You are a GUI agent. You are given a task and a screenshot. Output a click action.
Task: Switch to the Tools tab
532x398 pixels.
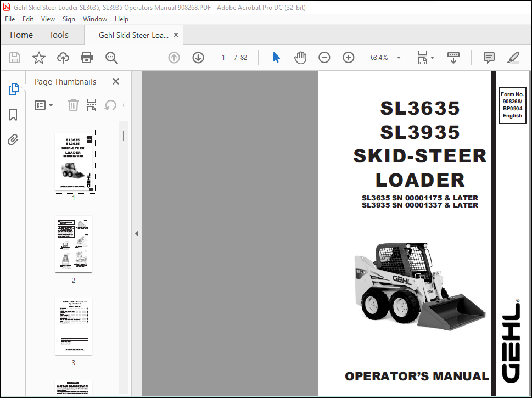pos(59,35)
